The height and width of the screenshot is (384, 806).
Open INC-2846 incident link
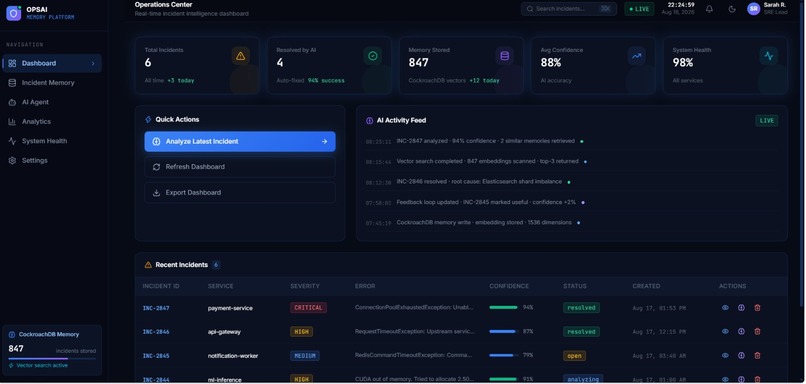click(x=156, y=332)
